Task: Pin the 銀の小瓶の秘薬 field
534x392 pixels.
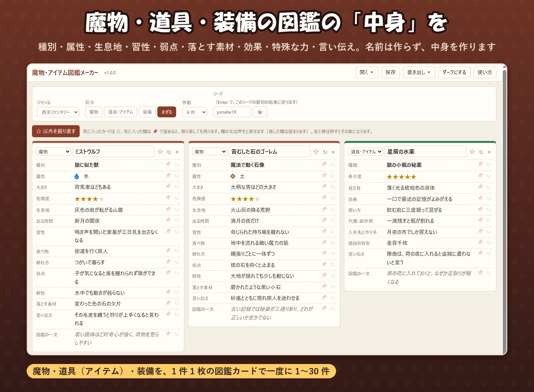Action: (480, 164)
